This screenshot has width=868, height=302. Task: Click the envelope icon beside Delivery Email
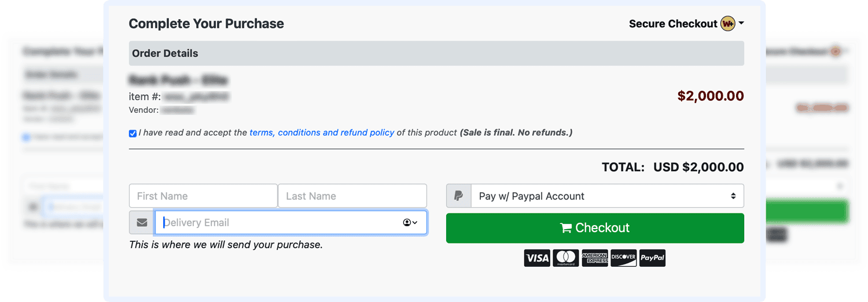pos(142,223)
